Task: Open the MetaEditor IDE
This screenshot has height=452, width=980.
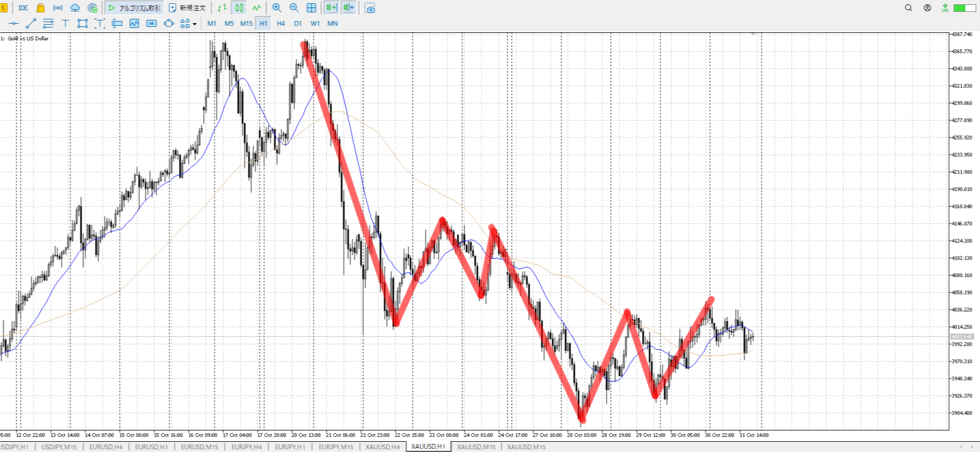Action: (23, 8)
